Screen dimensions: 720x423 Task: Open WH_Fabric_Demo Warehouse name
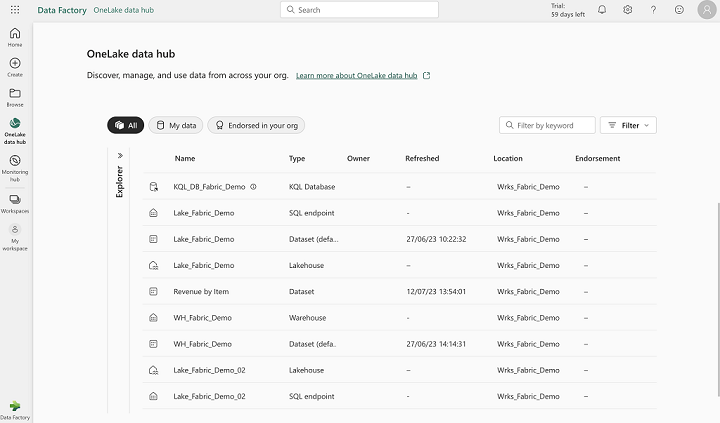(x=202, y=317)
